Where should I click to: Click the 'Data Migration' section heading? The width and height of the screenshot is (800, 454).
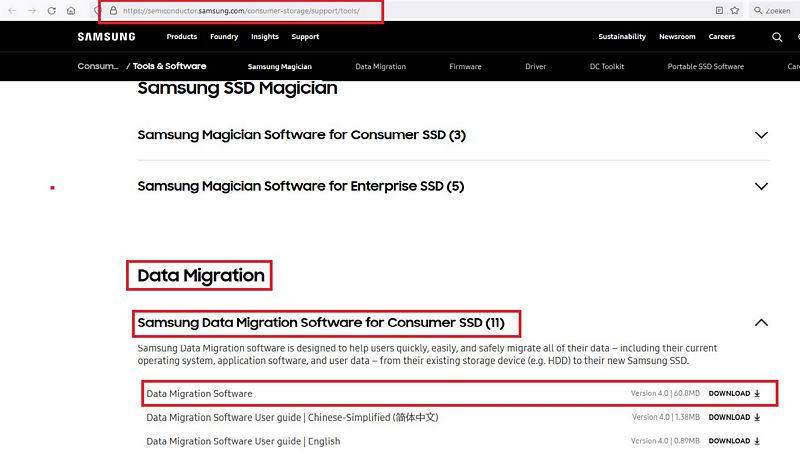point(201,276)
